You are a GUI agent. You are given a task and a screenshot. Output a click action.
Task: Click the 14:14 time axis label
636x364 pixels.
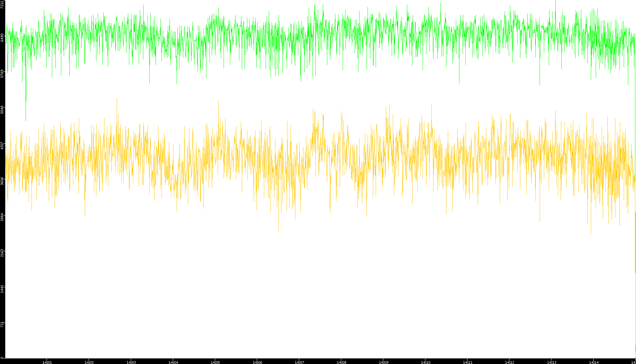(594, 362)
